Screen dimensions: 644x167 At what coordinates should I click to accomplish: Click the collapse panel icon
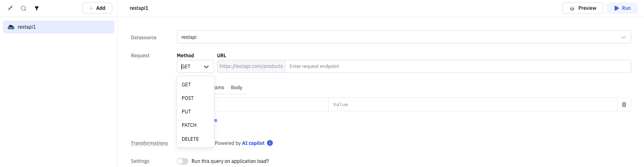click(x=10, y=8)
